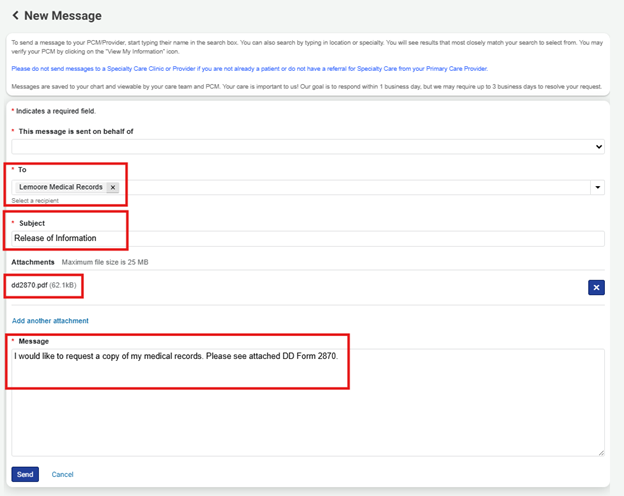Click the 'This message is sent on behalf of' label
Screen dimensions: 624x496
point(76,131)
